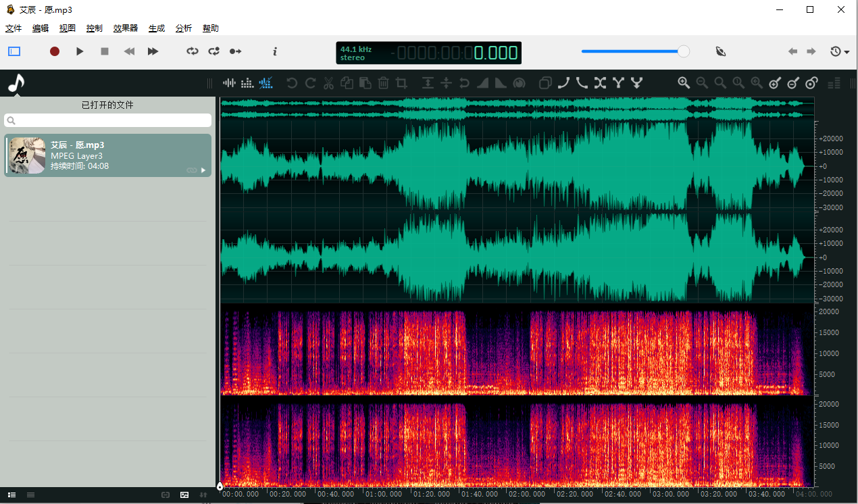Apply a fade in
858x504 pixels.
click(x=481, y=82)
